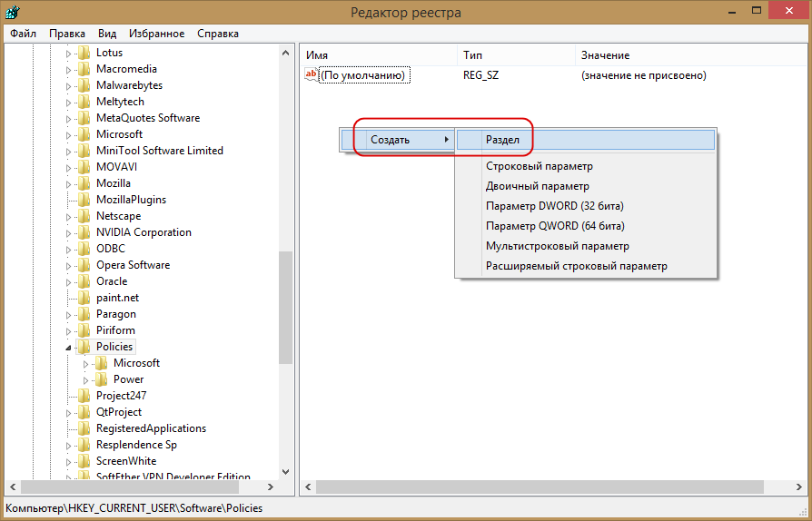This screenshot has width=812, height=521.
Task: Select the Opera Software key label
Action: (134, 265)
